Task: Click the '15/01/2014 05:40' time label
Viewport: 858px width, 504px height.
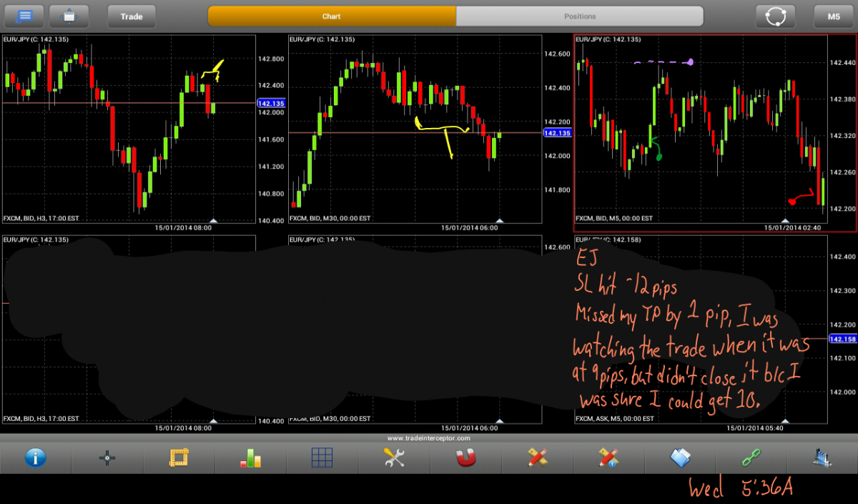Action: 754,428
